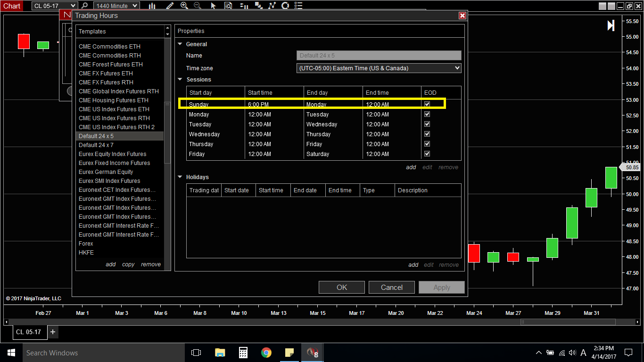This screenshot has height=362, width=644.
Task: Toggle EOD checkbox for Monday session
Action: [x=427, y=114]
